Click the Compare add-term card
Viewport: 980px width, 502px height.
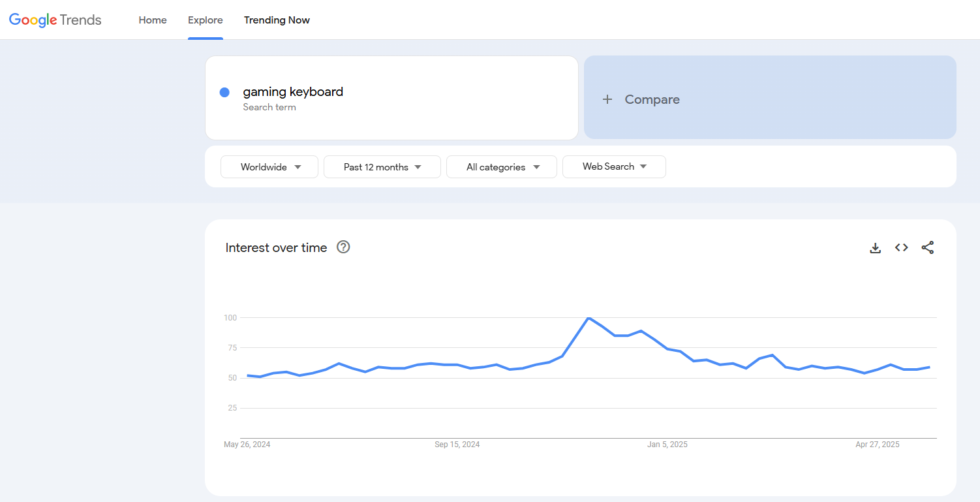point(770,97)
